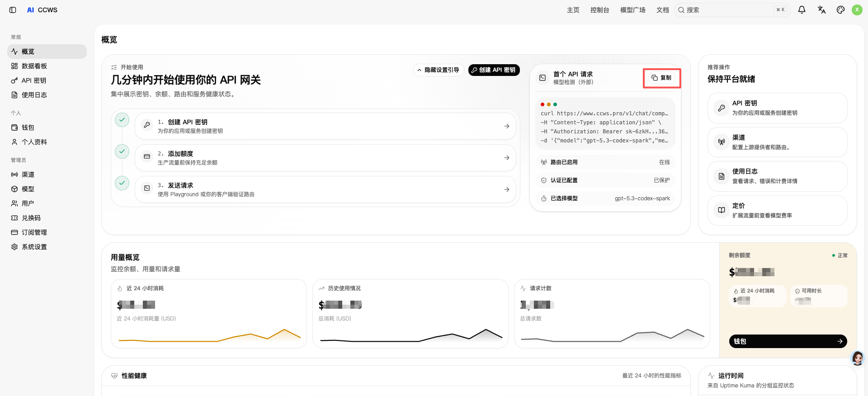This screenshot has width=868, height=396.
Task: Click 请求计数 chart card
Action: 612,314
